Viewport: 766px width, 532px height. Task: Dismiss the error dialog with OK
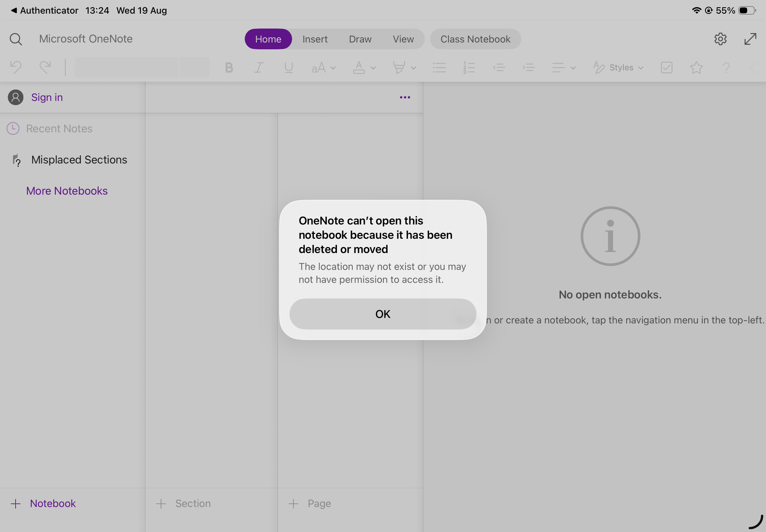click(382, 314)
